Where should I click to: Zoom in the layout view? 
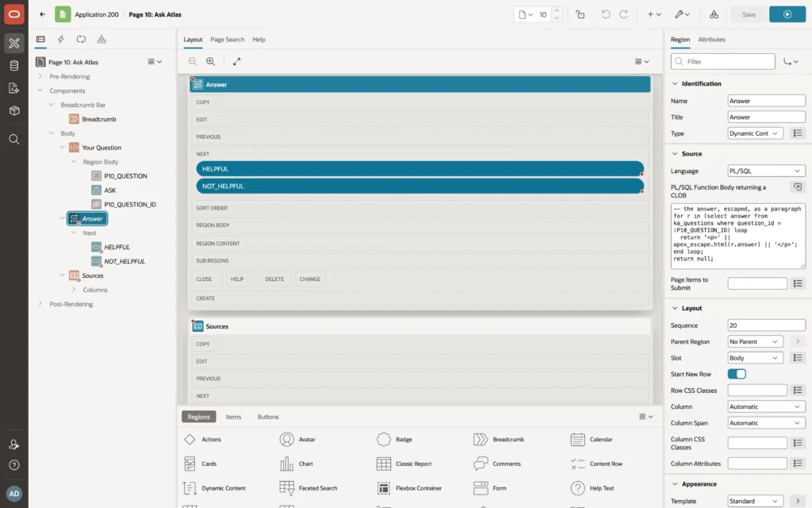click(x=210, y=61)
